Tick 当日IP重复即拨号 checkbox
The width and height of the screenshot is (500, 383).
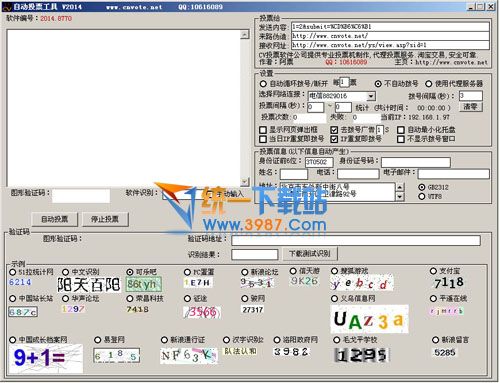pos(263,139)
